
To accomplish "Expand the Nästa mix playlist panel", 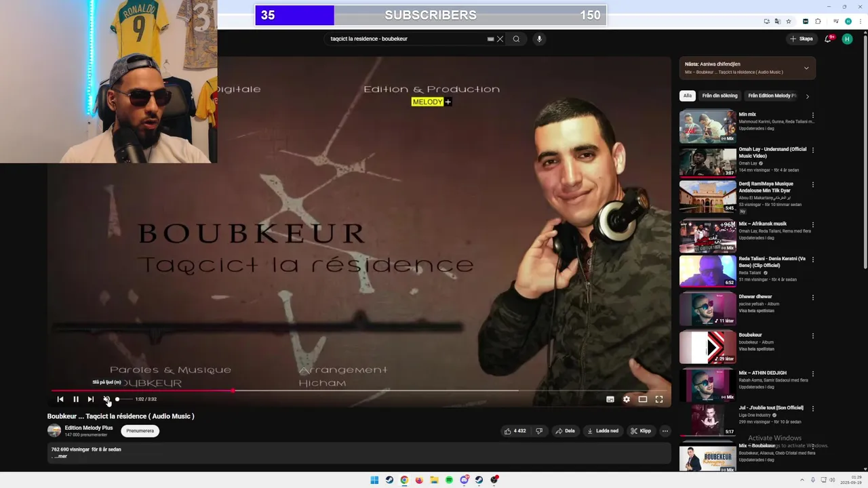I will click(806, 68).
